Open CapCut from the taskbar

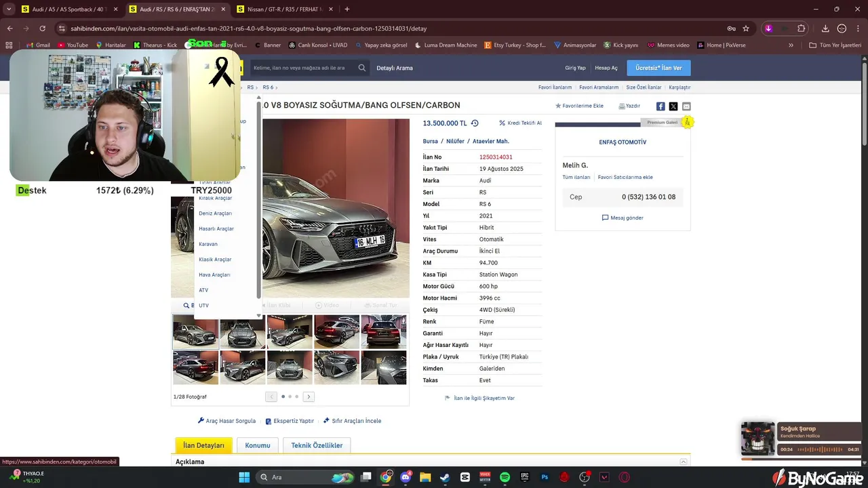coord(465,477)
